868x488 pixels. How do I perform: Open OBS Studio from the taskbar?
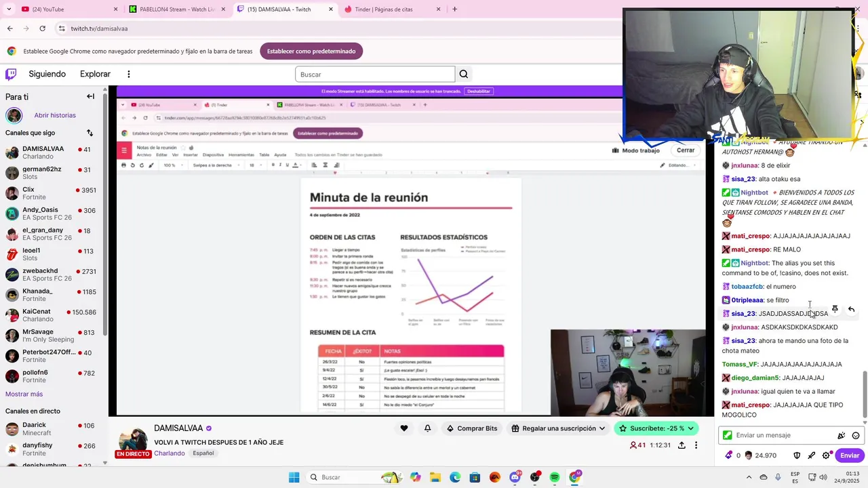pos(535,477)
